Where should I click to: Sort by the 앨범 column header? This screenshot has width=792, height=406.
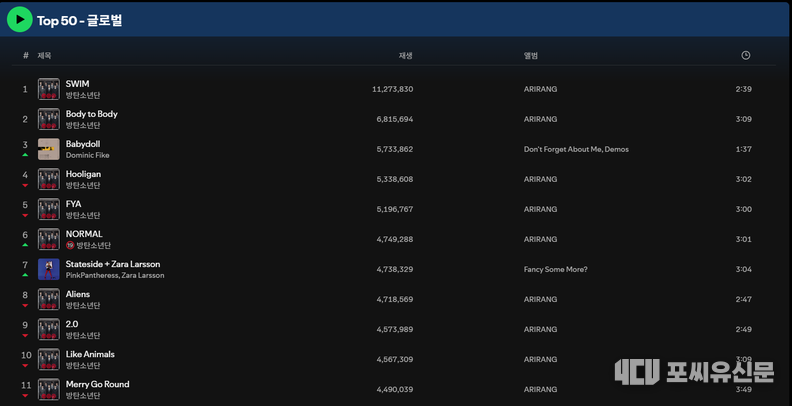point(530,55)
